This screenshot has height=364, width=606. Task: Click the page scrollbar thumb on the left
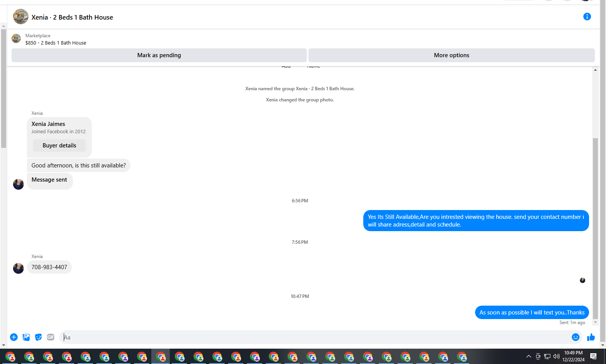[3, 88]
